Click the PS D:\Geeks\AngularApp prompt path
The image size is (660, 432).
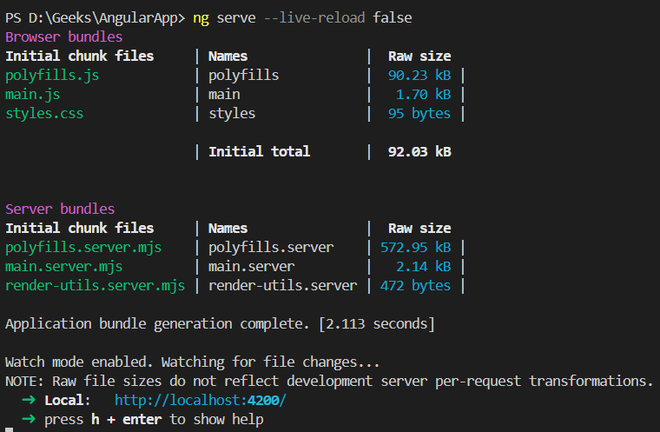[x=91, y=18]
